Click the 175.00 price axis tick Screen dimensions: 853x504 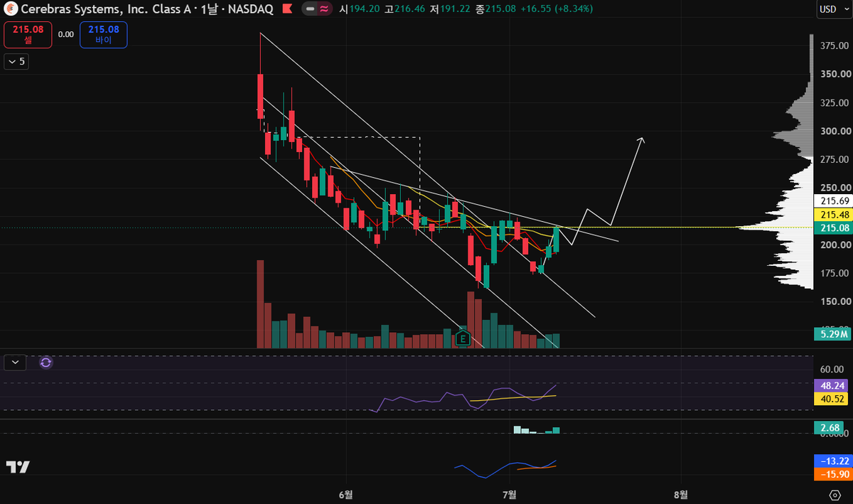point(835,273)
